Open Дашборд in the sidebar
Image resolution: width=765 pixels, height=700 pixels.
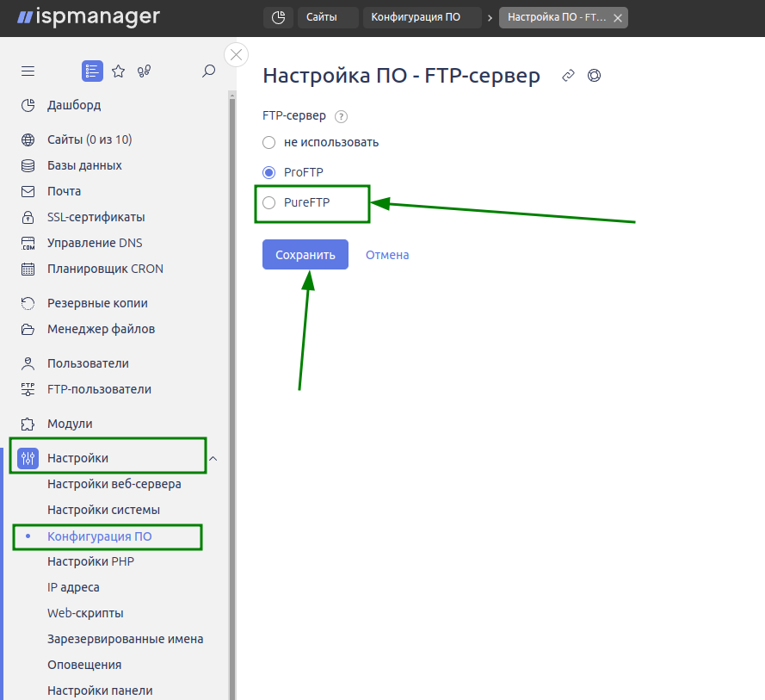pos(74,105)
